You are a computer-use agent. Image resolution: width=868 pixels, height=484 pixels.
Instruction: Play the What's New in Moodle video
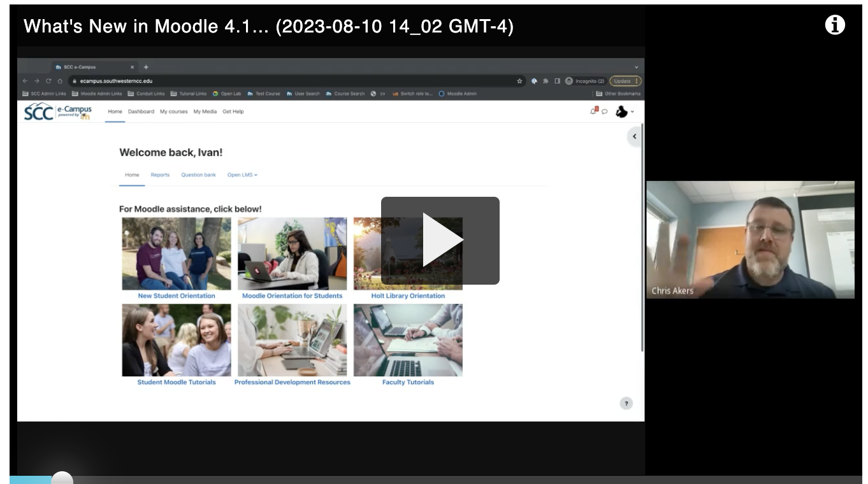[x=440, y=240]
